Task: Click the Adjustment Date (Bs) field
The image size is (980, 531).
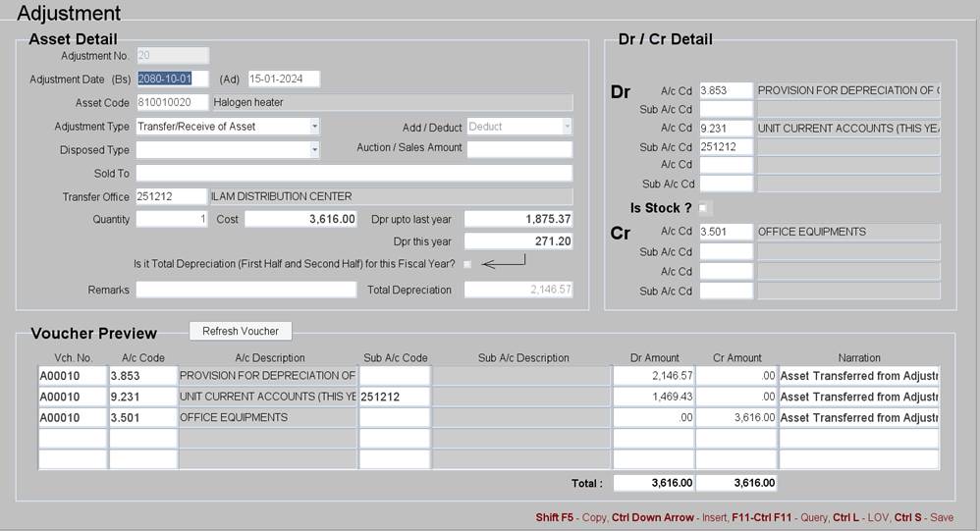Action: pos(172,79)
